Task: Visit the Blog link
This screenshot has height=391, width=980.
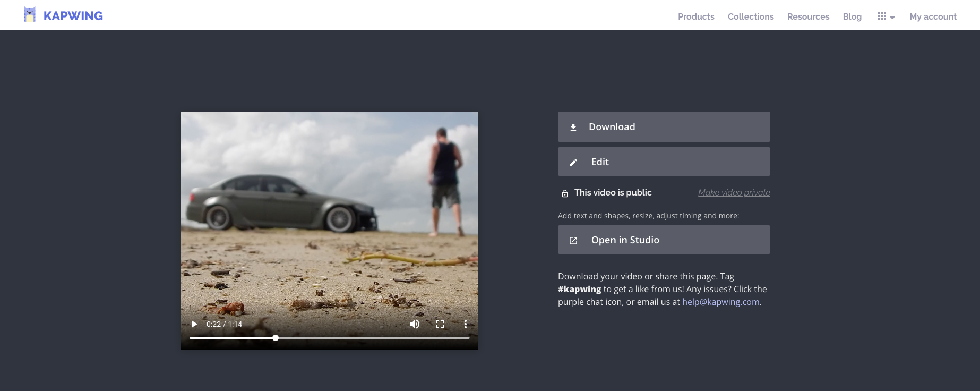Action: [x=852, y=16]
